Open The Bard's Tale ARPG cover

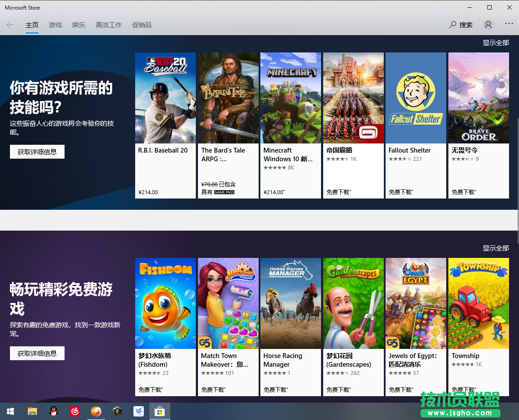tap(228, 98)
